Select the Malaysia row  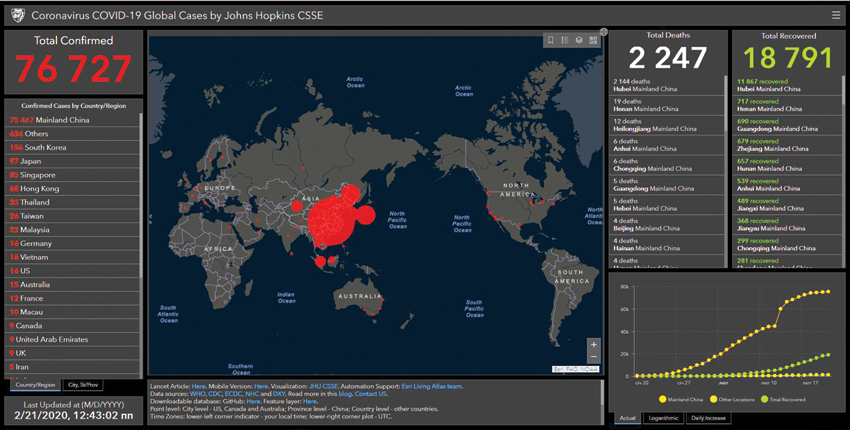72,229
